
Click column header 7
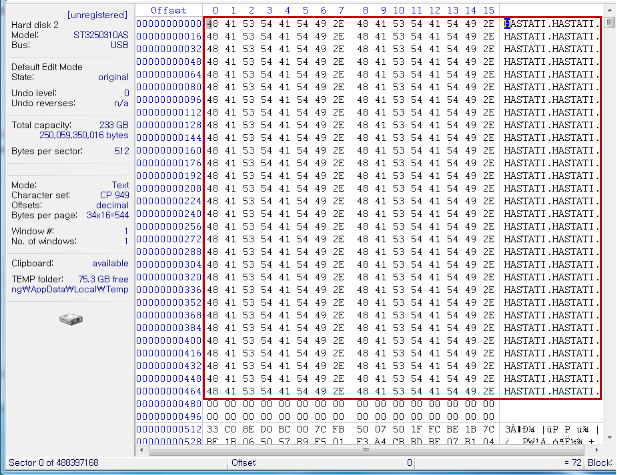tap(341, 11)
